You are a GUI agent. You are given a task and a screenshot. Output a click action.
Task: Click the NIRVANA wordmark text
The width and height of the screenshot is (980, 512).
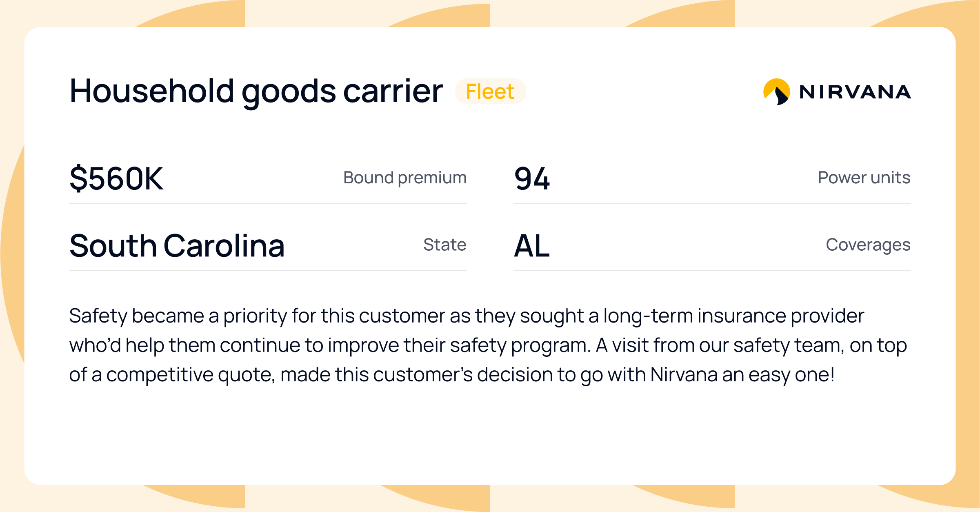click(855, 92)
